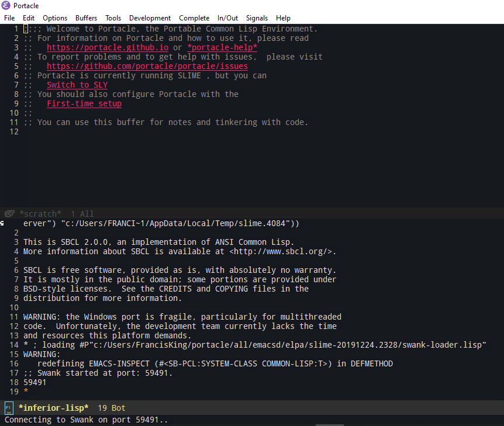504x426 pixels.
Task: Open the Complete menu
Action: (194, 18)
